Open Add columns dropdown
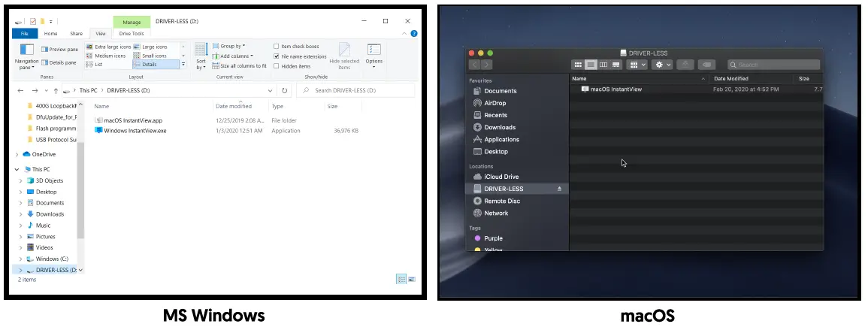 [232, 56]
